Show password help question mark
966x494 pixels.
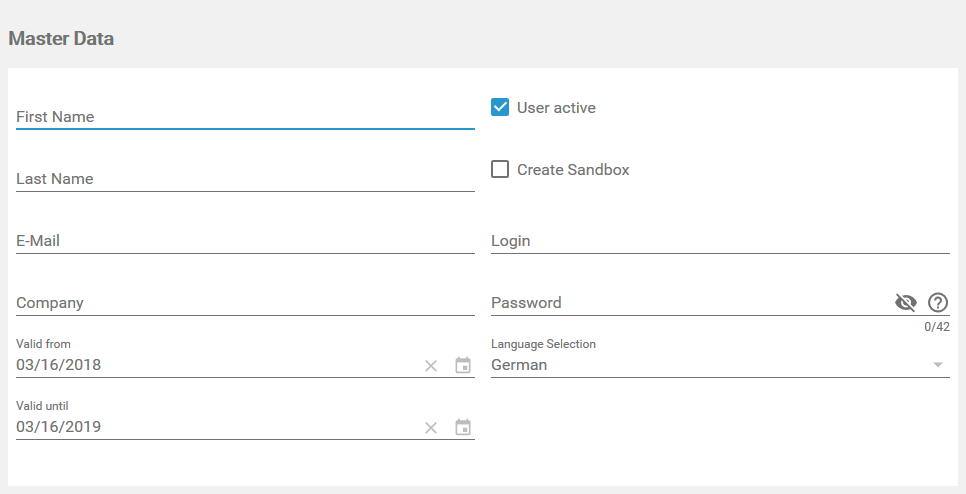938,303
